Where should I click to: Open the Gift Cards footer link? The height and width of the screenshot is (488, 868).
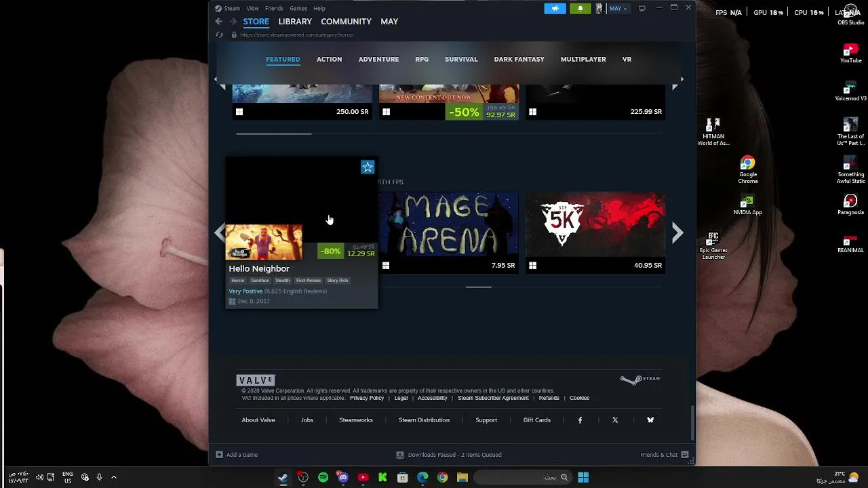[x=536, y=420]
